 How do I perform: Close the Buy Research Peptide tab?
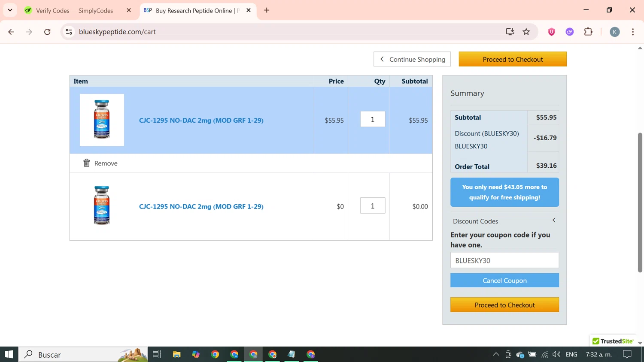coord(249,10)
